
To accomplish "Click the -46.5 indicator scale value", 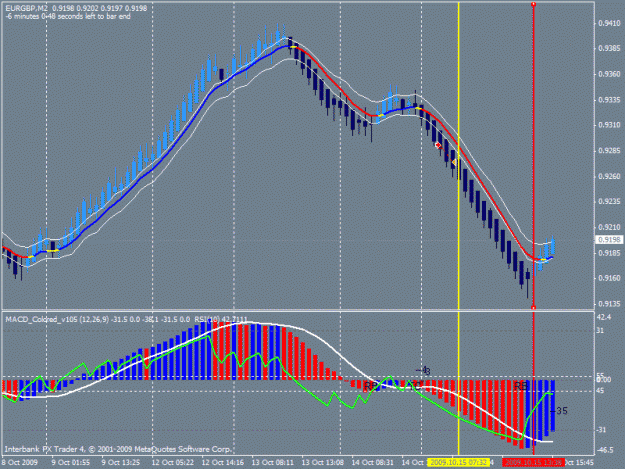I will [x=605, y=450].
